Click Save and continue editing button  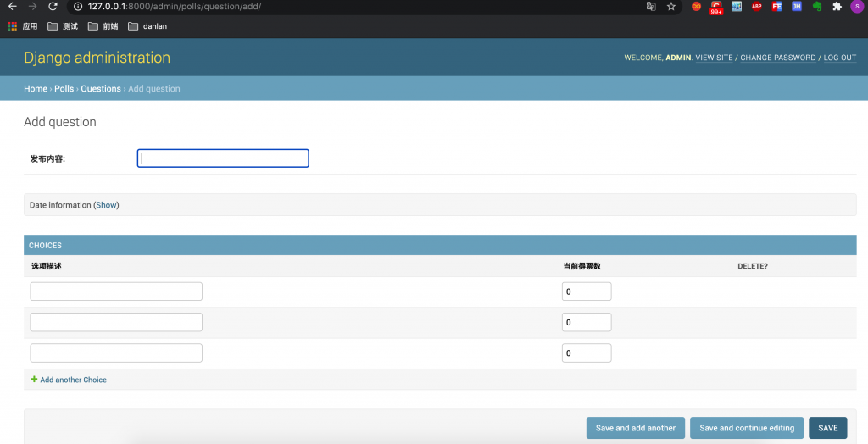(746, 428)
